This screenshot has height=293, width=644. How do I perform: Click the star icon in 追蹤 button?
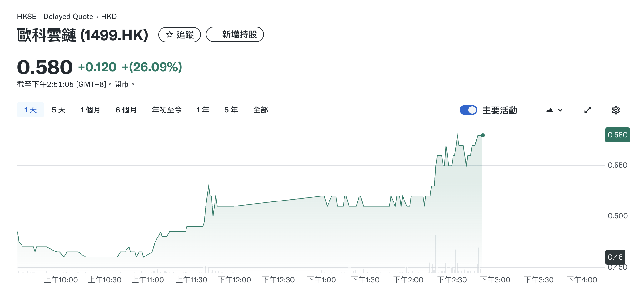point(170,35)
